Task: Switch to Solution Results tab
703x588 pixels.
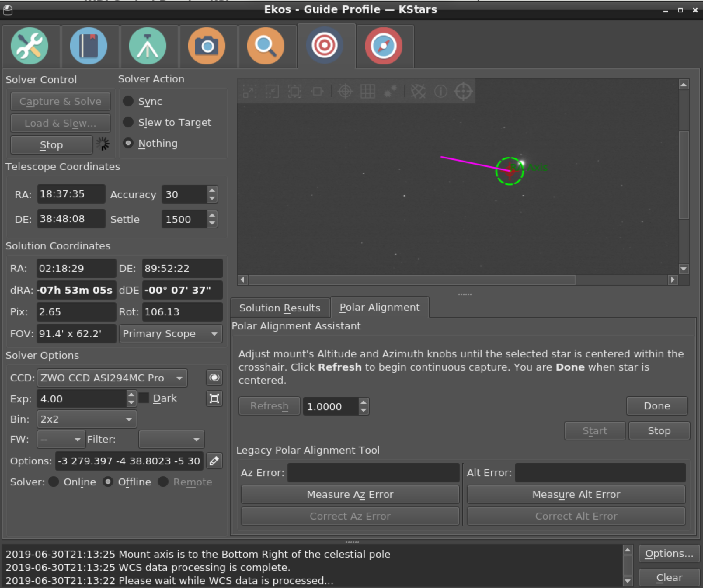Action: tap(280, 308)
